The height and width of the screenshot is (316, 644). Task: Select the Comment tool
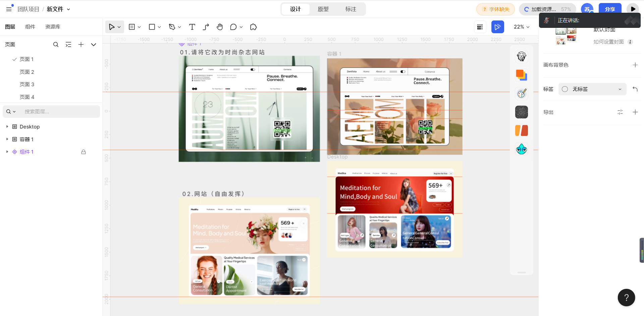233,27
